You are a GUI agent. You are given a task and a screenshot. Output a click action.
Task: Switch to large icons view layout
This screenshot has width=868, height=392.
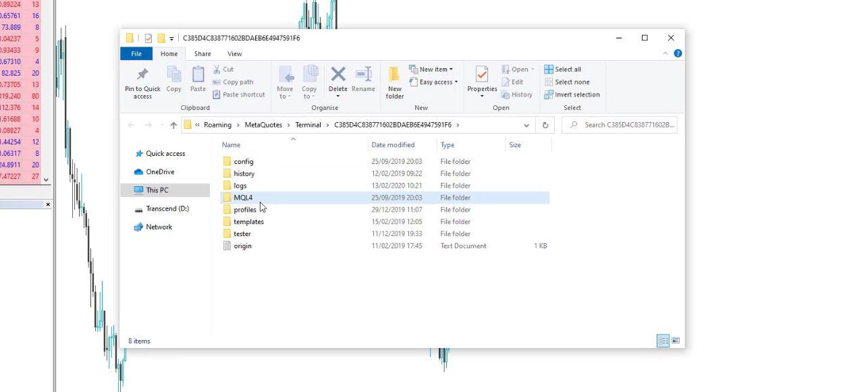pos(676,341)
